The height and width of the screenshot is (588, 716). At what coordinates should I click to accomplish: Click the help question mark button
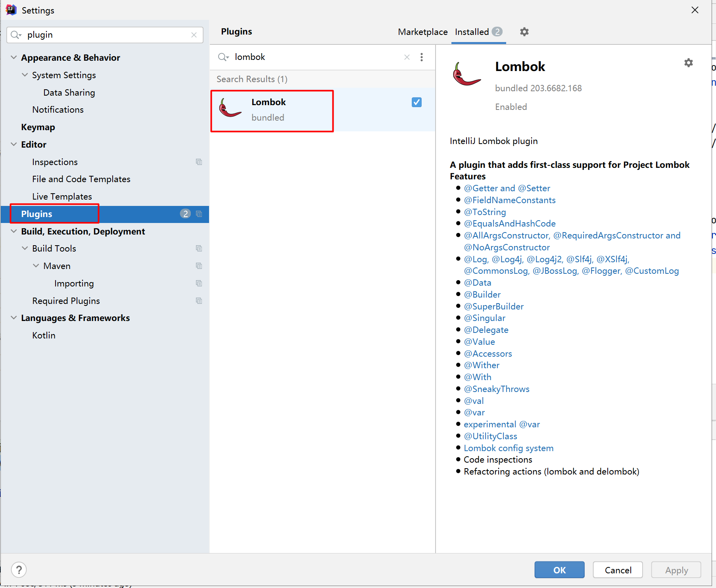click(x=19, y=570)
